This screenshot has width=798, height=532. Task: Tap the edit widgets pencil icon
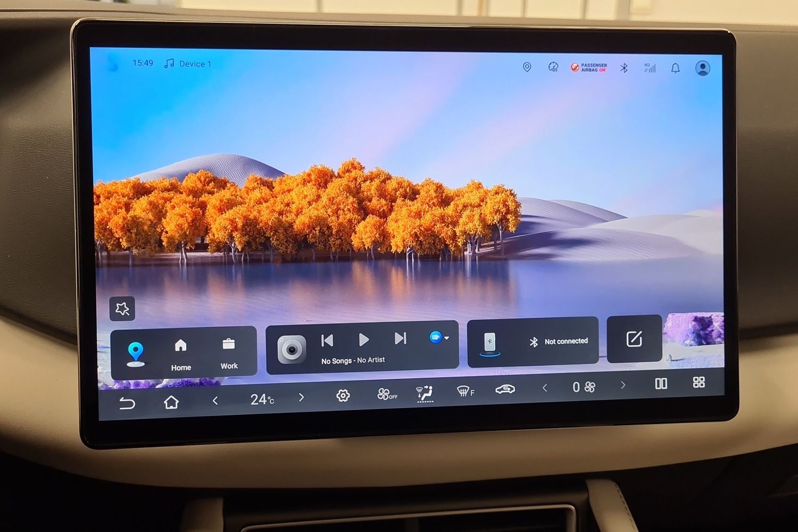tap(634, 339)
